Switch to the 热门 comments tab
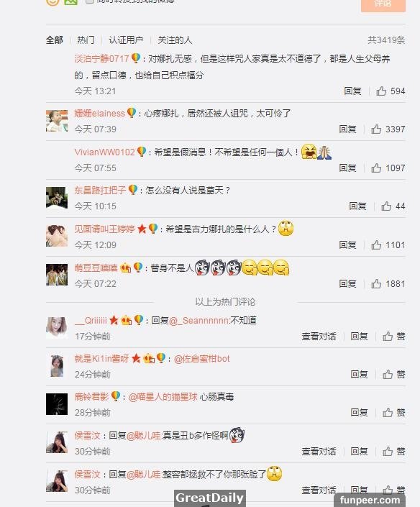The height and width of the screenshot is (507, 420). [x=86, y=40]
